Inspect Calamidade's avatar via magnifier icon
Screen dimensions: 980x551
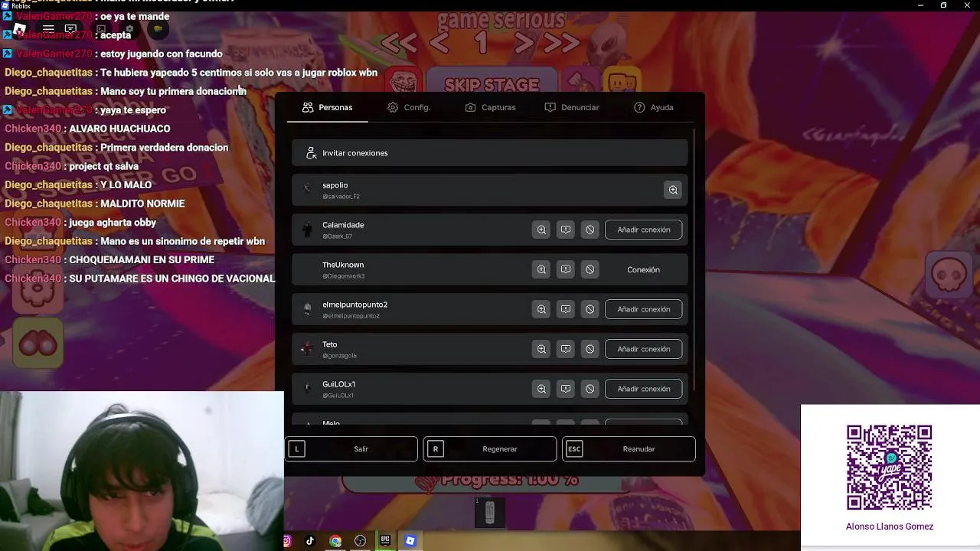541,230
